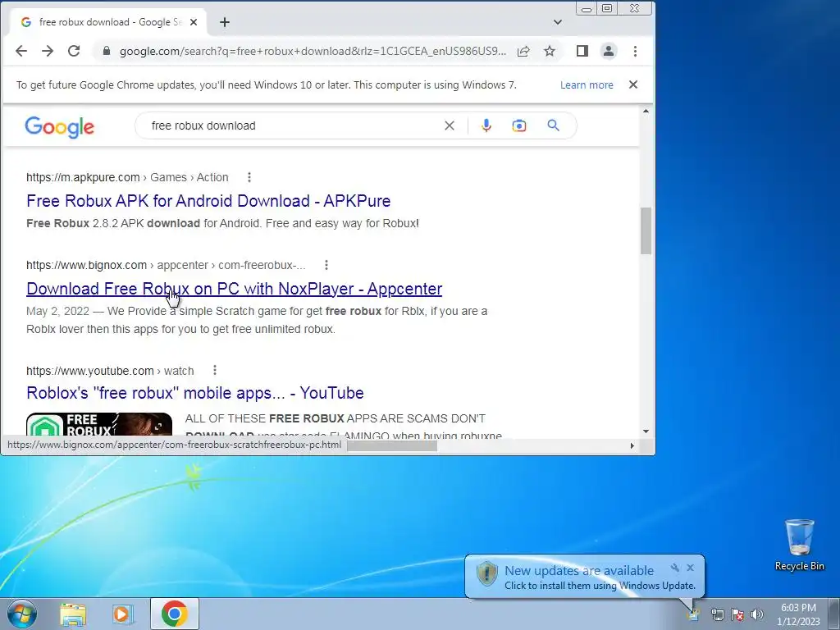Click the vertical scrollbar thumb
This screenshot has width=840, height=630.
pos(646,231)
